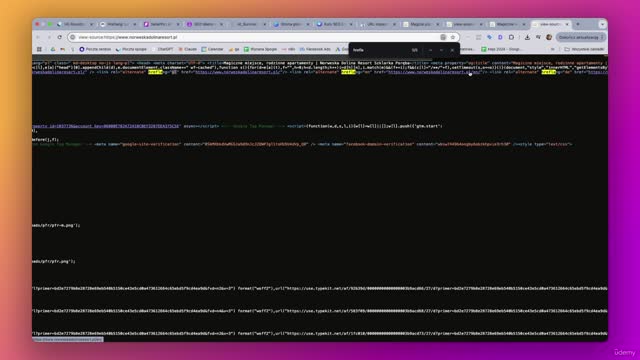Open the Chrome three-dot menu beside the update button

602,37
